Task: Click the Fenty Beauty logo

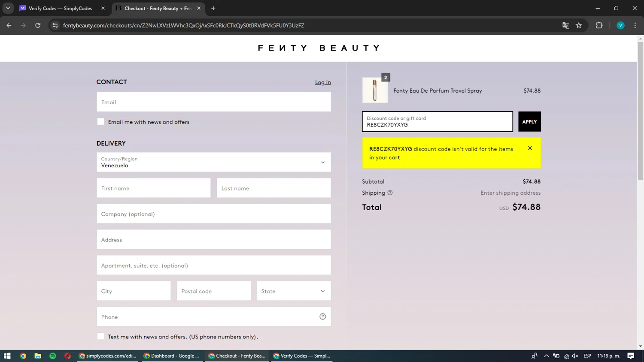Action: point(319,48)
